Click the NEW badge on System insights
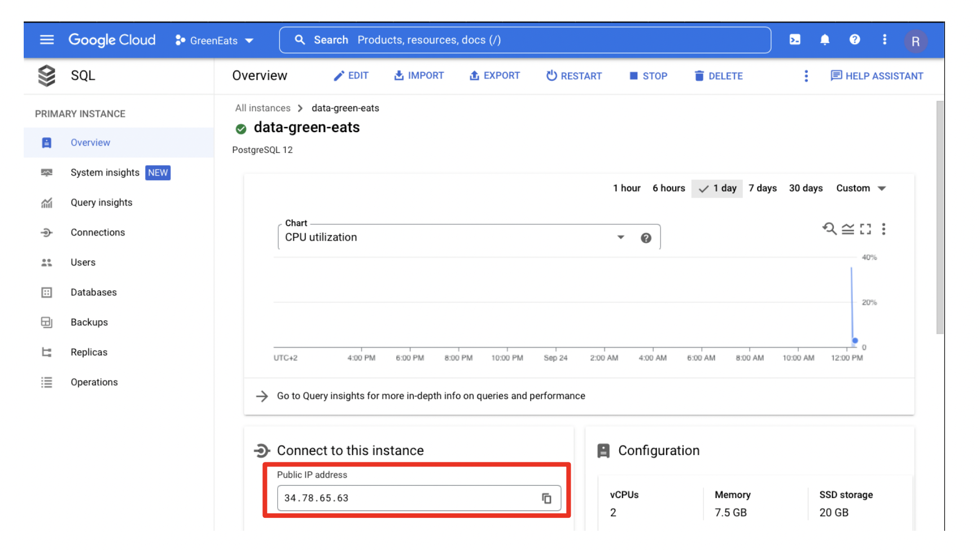The image size is (980, 550). pyautogui.click(x=158, y=173)
